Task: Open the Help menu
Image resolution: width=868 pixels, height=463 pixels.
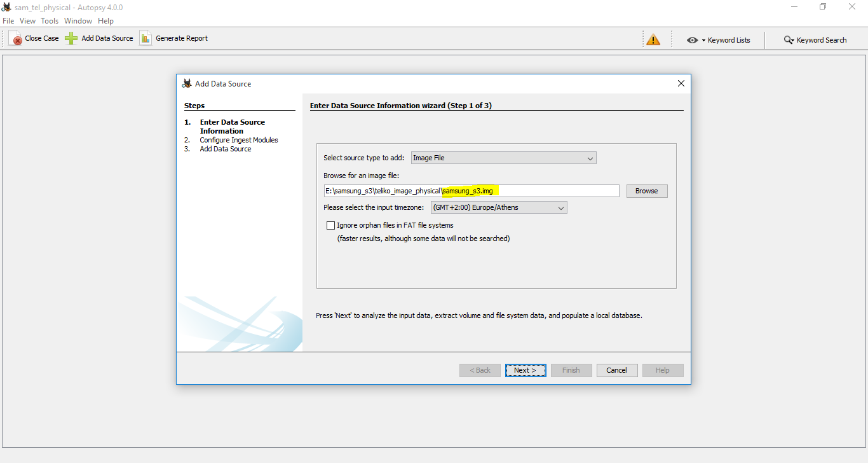Action: [105, 21]
